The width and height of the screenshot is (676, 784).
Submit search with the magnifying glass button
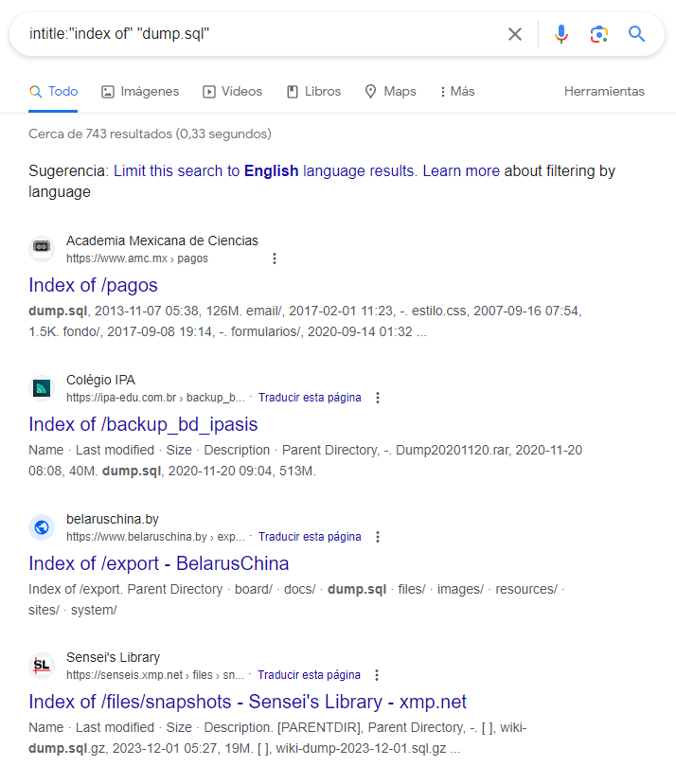636,34
